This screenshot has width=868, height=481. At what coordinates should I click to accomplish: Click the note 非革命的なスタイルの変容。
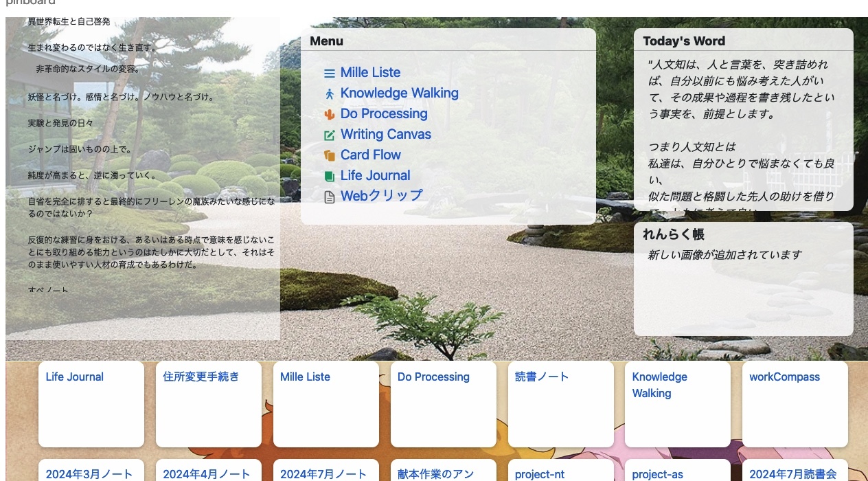[88, 69]
